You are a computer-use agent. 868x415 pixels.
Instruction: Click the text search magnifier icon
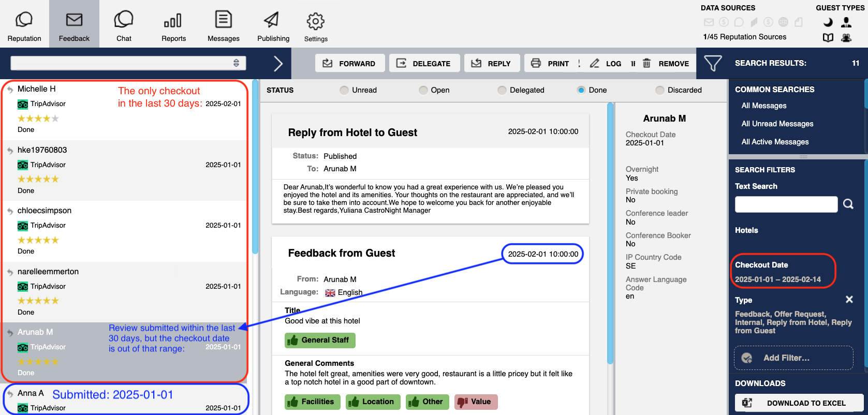[x=848, y=204]
